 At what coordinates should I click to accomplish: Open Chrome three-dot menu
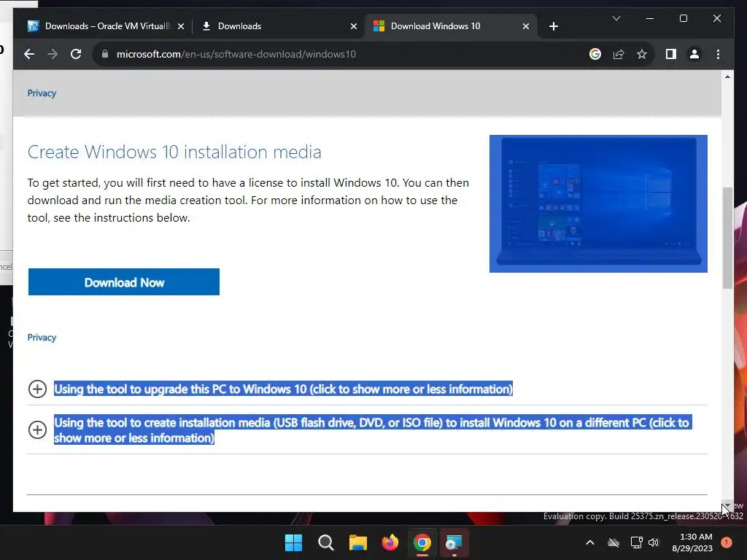718,54
